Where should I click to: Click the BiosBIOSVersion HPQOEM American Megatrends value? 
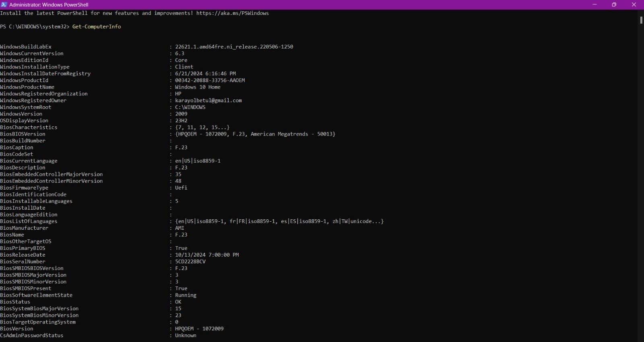pos(255,134)
